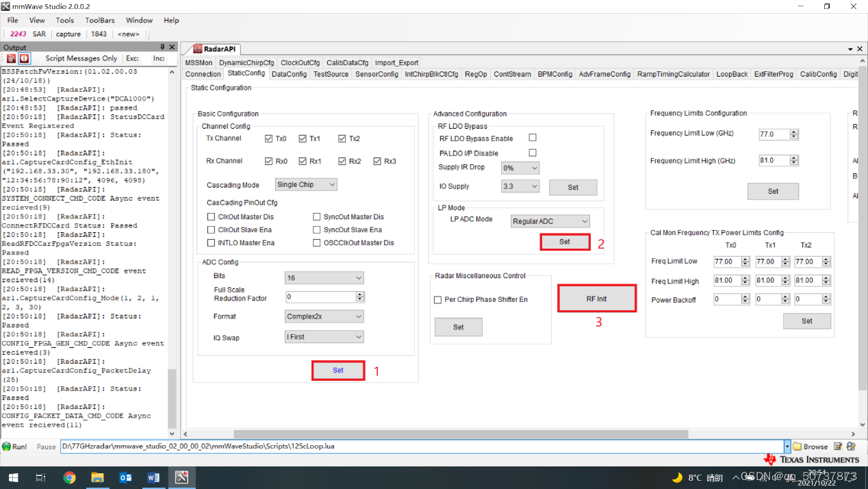The image size is (868, 489).
Task: Toggle the Rx3 channel checkbox
Action: (x=377, y=162)
